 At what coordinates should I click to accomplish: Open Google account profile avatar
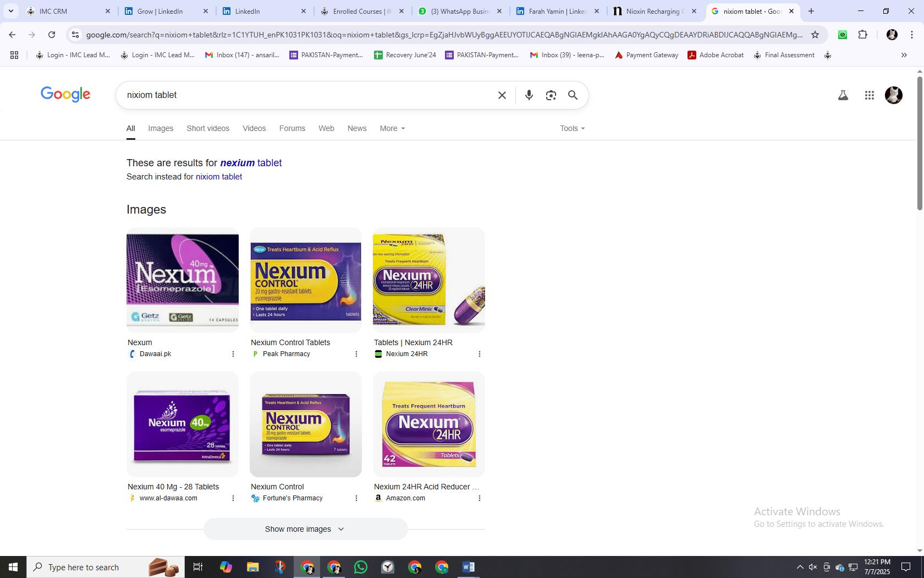click(x=893, y=95)
